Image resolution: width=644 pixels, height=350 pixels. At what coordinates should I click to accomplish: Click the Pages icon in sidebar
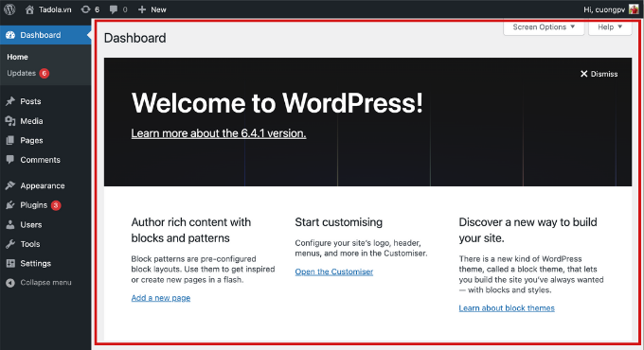10,140
